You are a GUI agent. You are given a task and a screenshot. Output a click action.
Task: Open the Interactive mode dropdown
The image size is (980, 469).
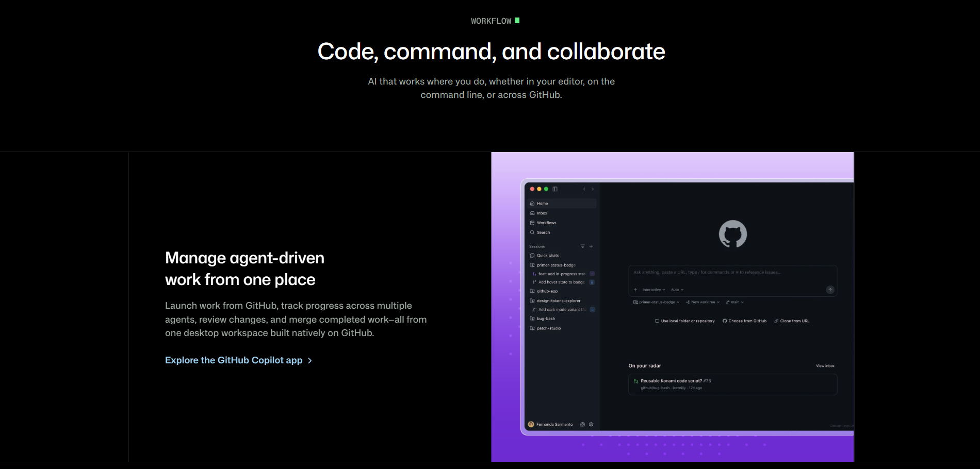654,290
